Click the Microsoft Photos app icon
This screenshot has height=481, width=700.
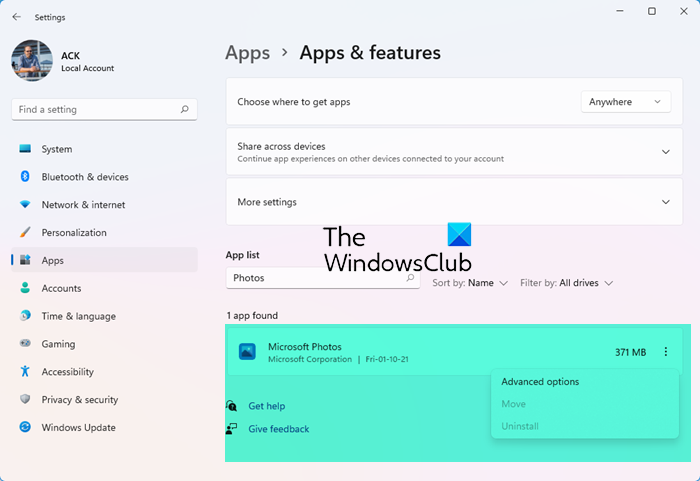pos(247,351)
